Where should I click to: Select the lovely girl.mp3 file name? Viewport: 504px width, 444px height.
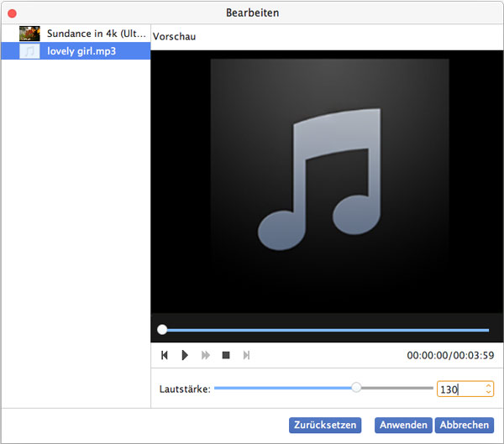point(83,50)
